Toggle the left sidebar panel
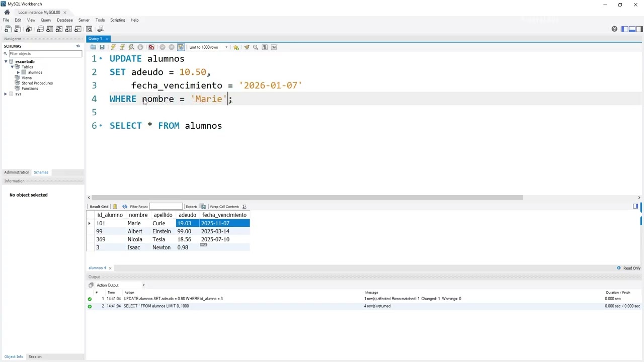Viewport: 644px width, 362px height. point(625,29)
